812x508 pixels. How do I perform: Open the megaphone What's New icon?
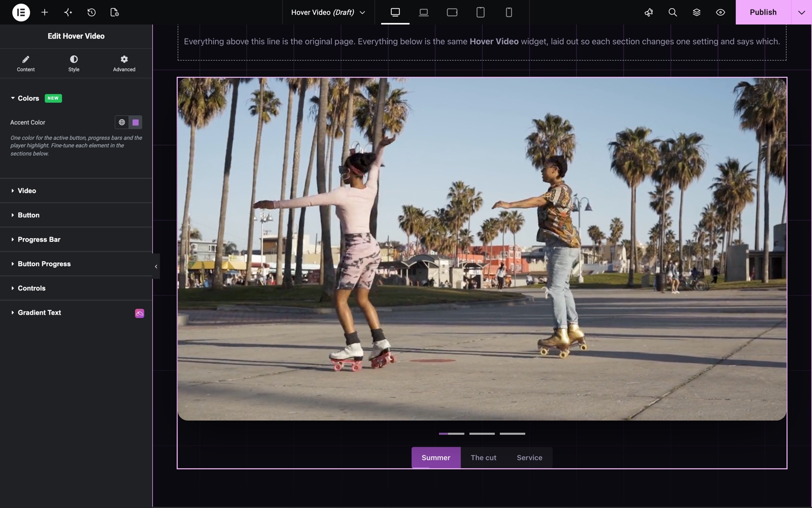[649, 12]
